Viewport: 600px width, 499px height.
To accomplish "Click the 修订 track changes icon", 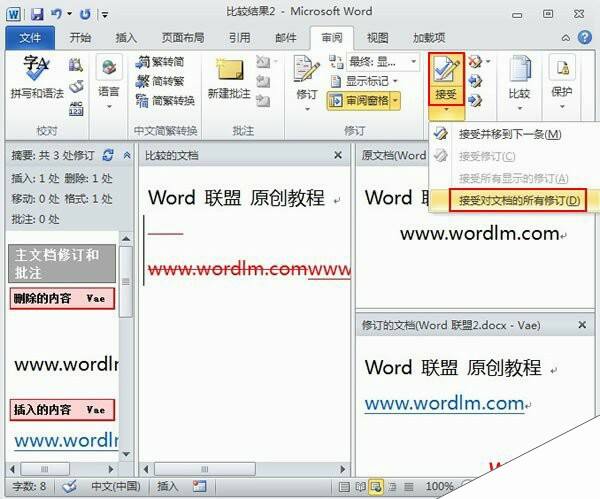I will (307, 77).
